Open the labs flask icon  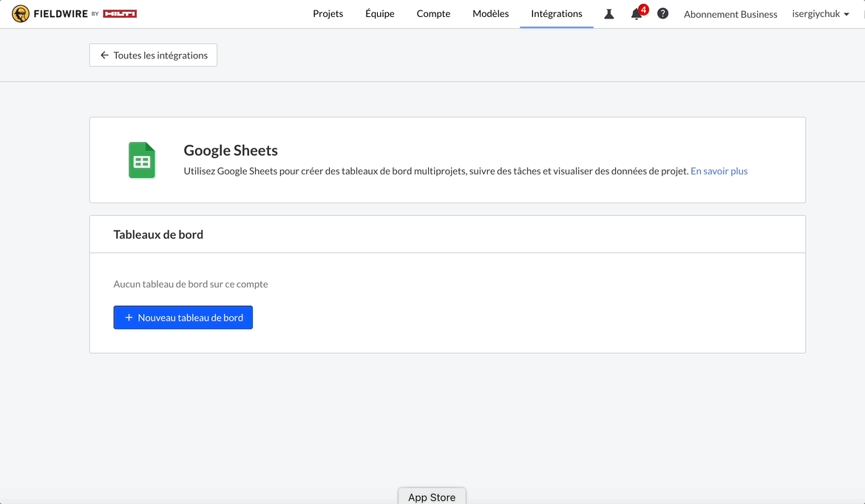coord(609,14)
